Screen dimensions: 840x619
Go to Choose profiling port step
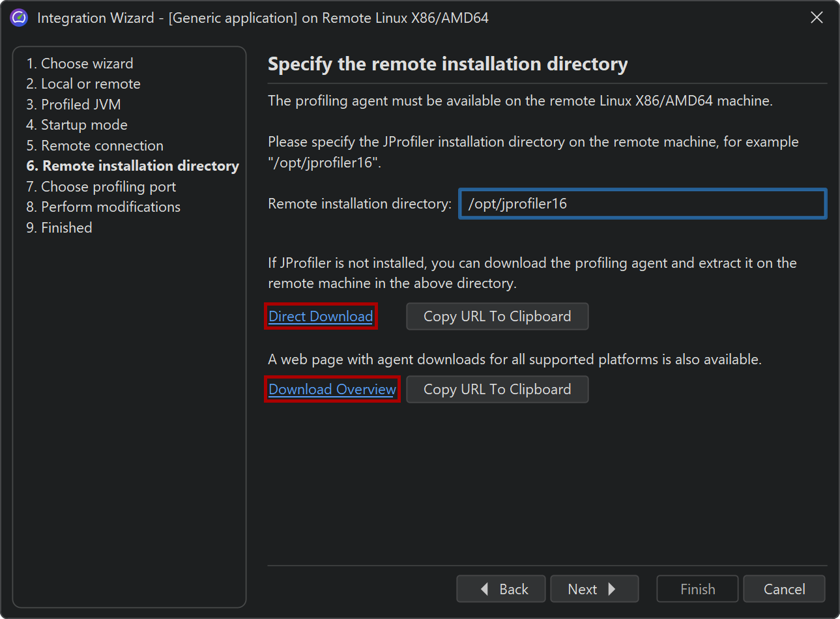click(101, 187)
